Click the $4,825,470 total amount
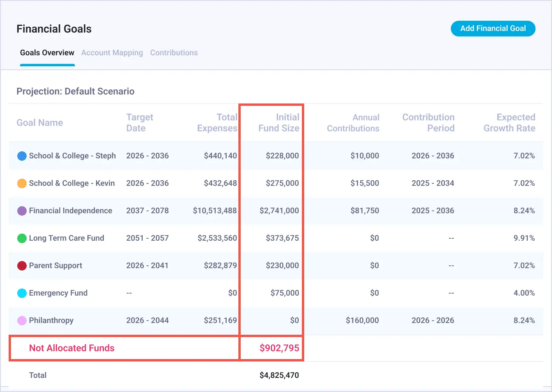This screenshot has height=392, width=552. 279,375
